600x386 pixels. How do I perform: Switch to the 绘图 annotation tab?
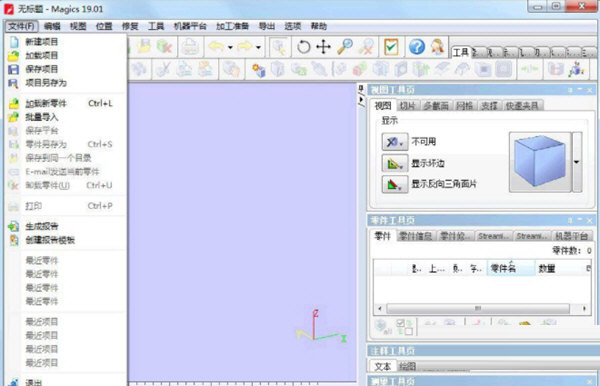point(407,366)
